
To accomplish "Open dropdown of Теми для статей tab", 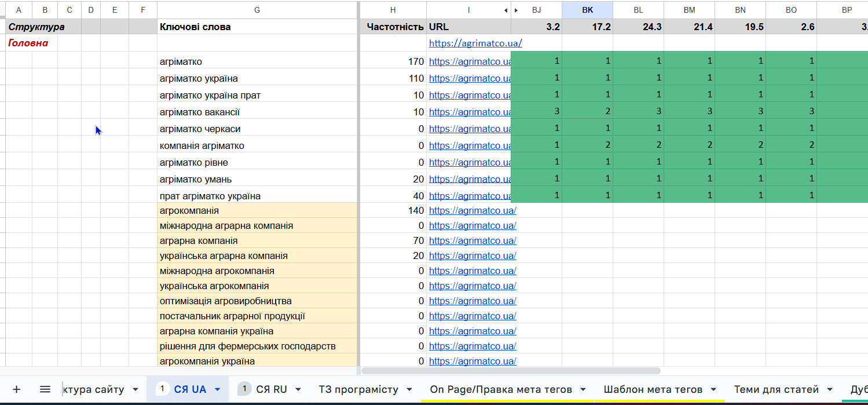I will click(830, 389).
